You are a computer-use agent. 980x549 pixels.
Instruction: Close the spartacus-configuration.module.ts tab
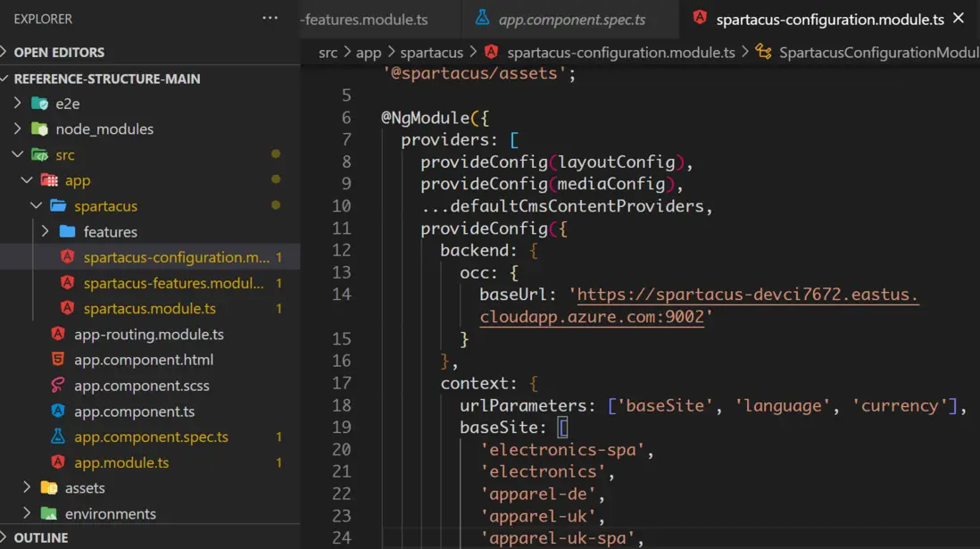[x=959, y=19]
